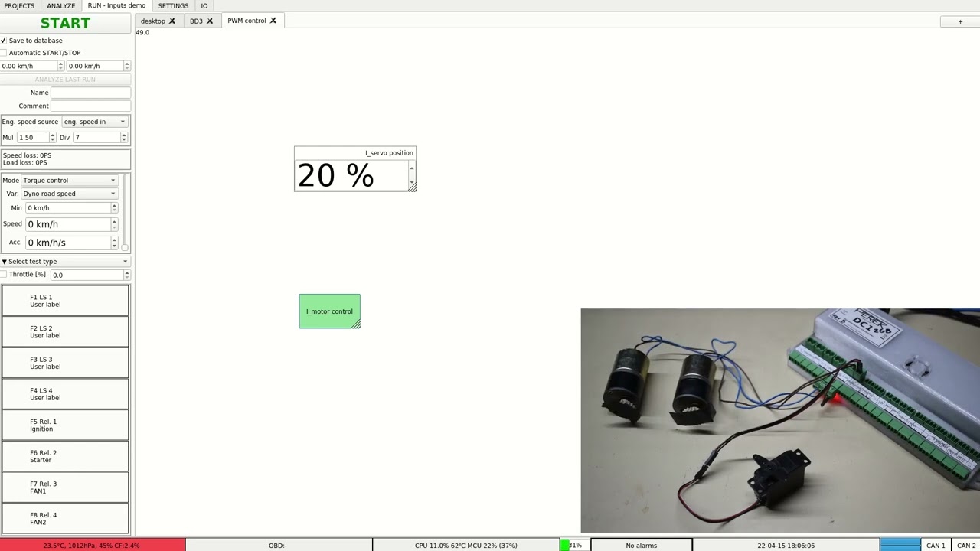Click the blue status bar indicator
Screen dimensions: 980x551
click(900, 546)
